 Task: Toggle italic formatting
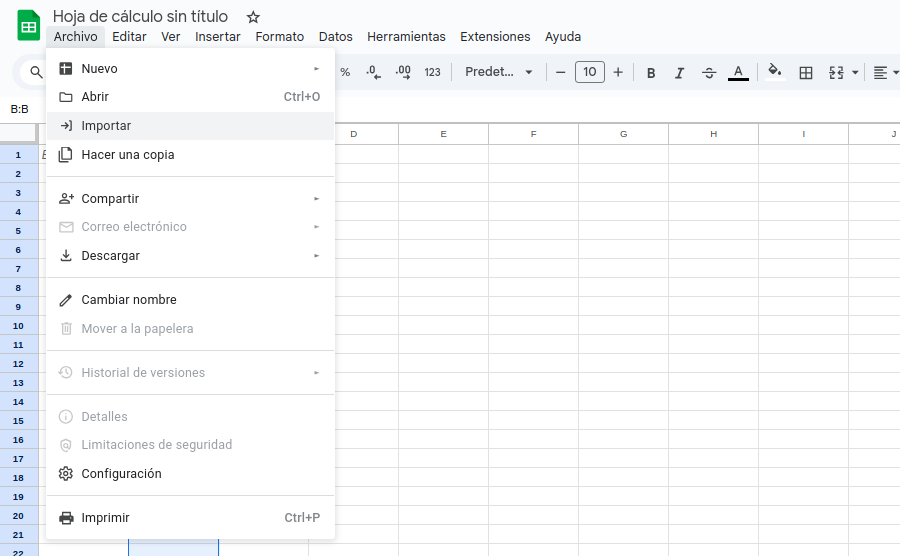click(680, 72)
